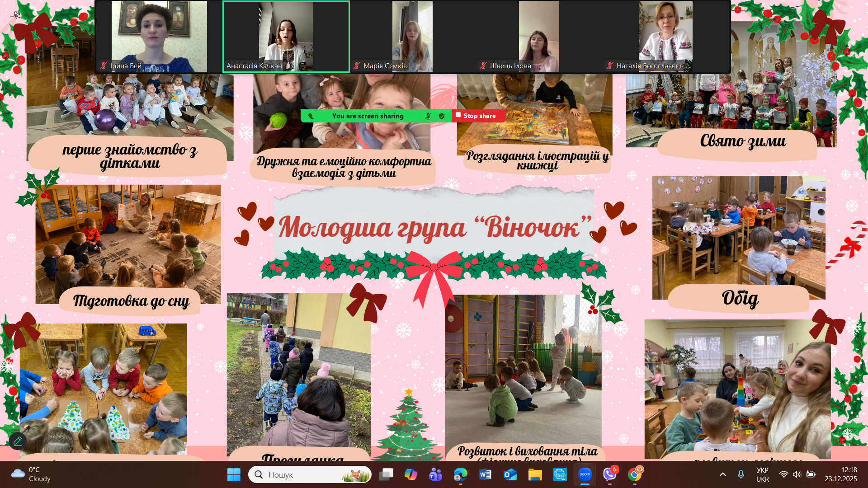Open the annotation pencil tool

coord(18,441)
